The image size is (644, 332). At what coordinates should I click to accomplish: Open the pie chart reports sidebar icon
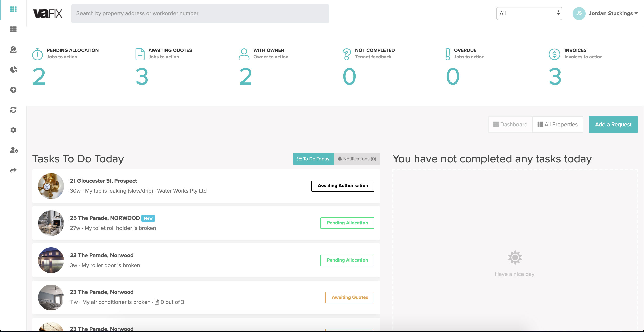[13, 70]
